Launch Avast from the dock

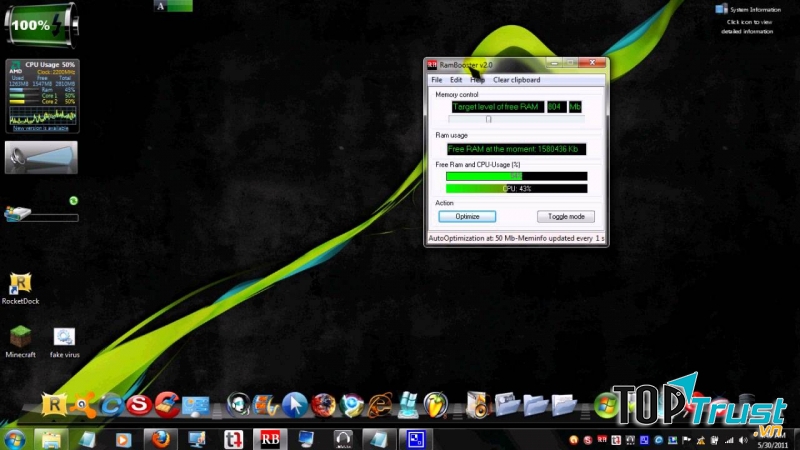[83, 405]
